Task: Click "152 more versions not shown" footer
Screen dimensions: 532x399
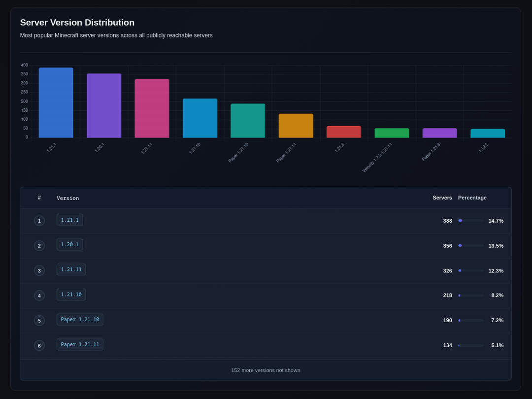Action: 266,370
